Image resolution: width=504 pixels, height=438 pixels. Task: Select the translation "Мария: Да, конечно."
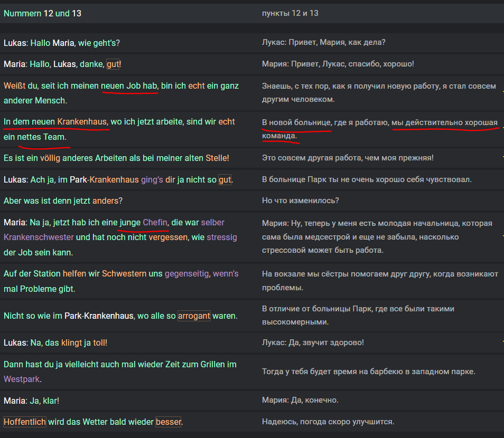coord(300,400)
